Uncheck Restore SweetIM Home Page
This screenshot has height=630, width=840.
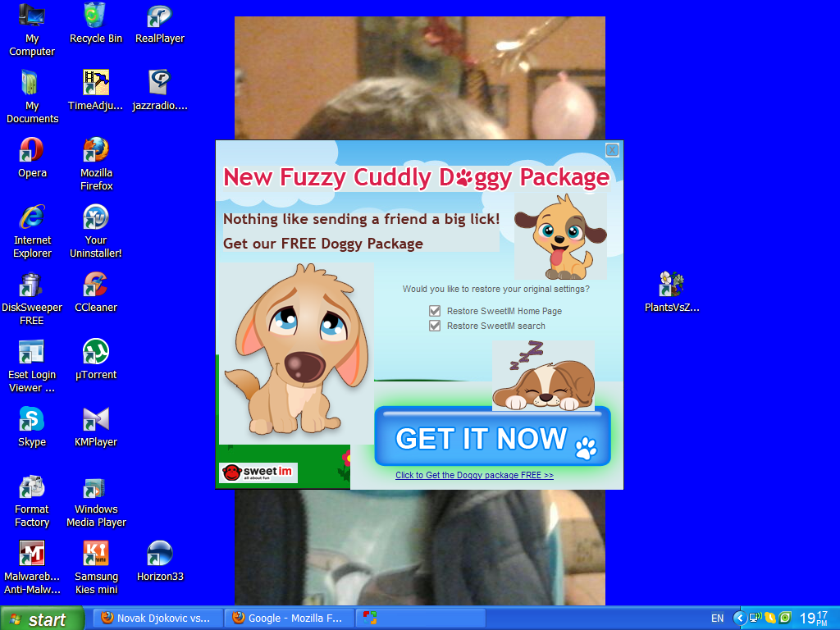(x=435, y=311)
